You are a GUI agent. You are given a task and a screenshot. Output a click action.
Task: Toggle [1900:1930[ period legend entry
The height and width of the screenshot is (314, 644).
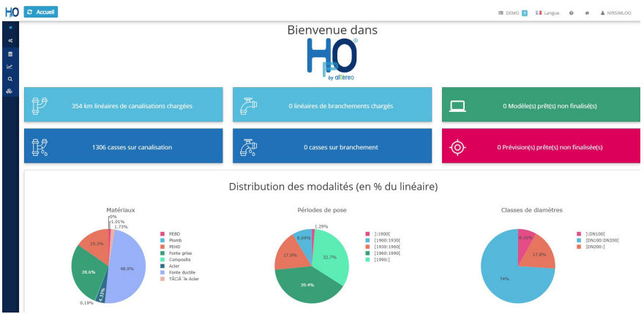(382, 240)
